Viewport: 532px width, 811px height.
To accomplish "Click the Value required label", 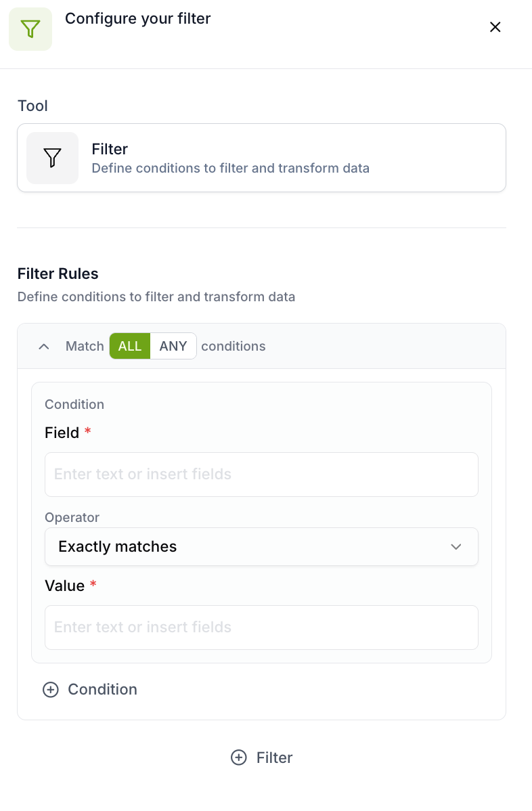I will [65, 586].
